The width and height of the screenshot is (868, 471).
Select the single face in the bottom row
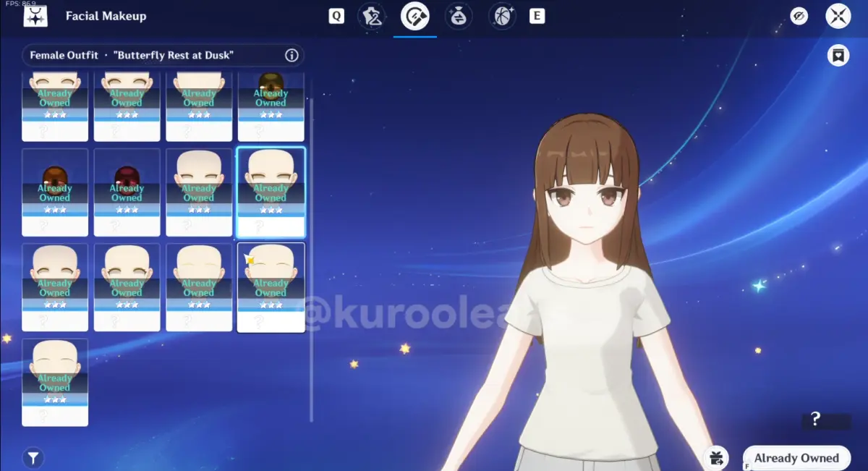[x=55, y=381]
